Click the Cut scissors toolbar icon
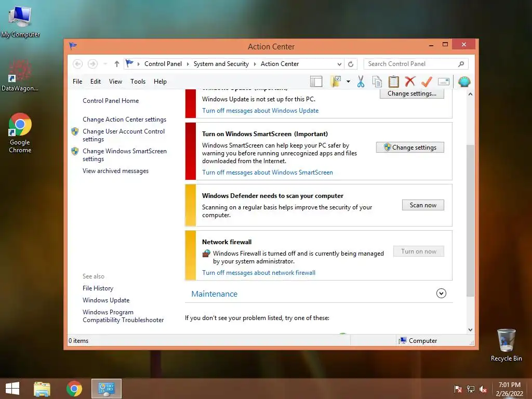The width and height of the screenshot is (532, 399). click(361, 82)
